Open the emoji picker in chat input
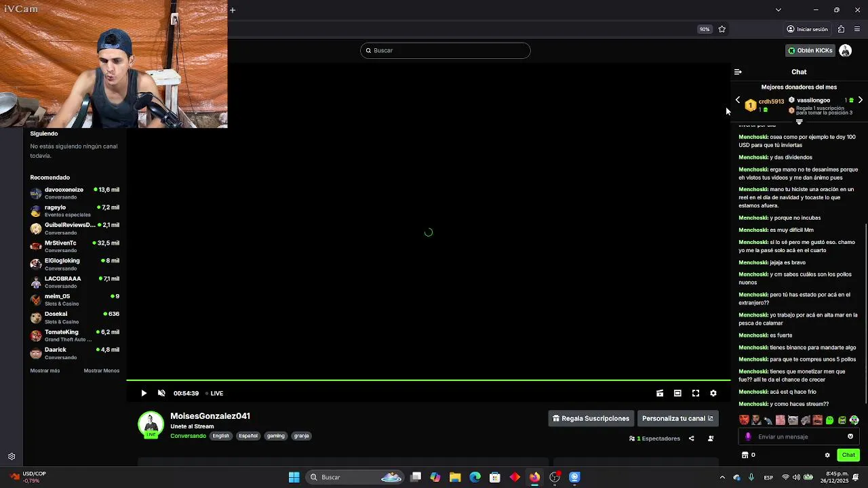868x488 pixels. 850,436
